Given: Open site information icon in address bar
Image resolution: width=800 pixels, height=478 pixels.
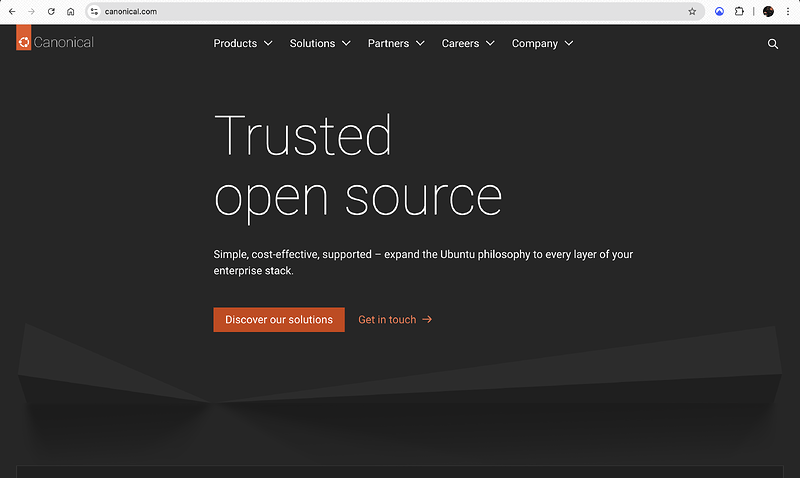Looking at the screenshot, I should click(94, 11).
